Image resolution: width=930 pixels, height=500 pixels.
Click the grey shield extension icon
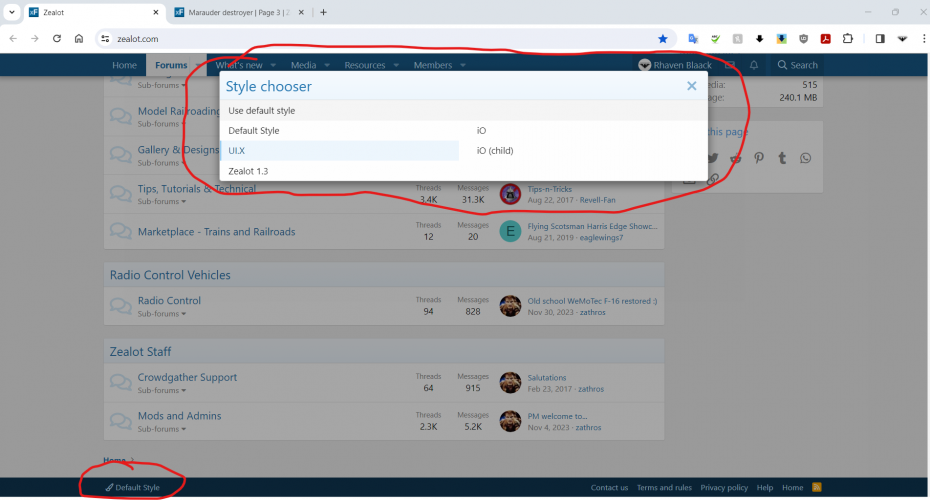pyautogui.click(x=804, y=39)
